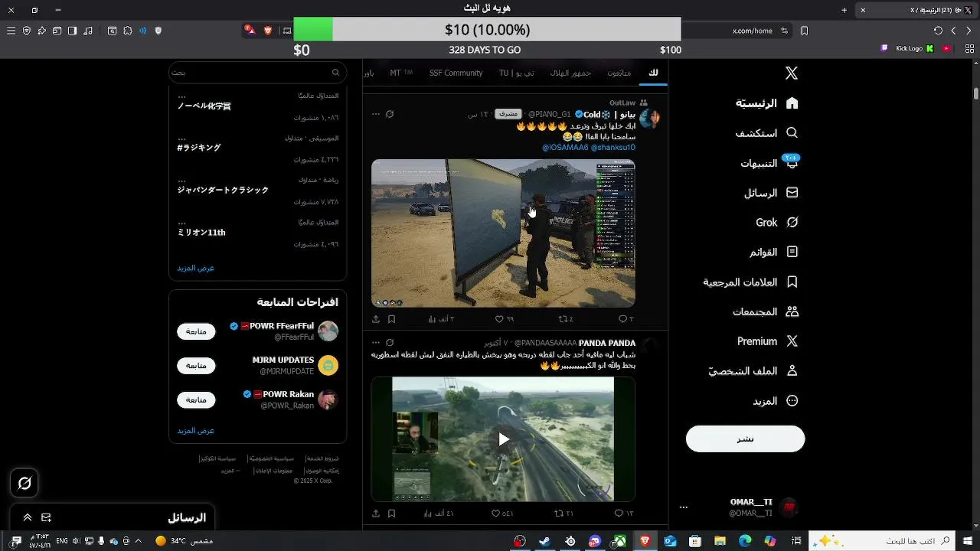Follow POWR FFearFFul
The image size is (980, 551).
(x=196, y=331)
